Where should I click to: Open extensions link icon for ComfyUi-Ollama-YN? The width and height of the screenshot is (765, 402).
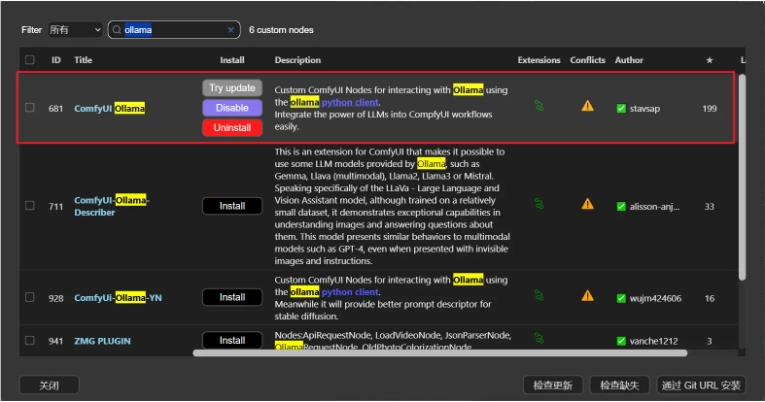pyautogui.click(x=539, y=295)
